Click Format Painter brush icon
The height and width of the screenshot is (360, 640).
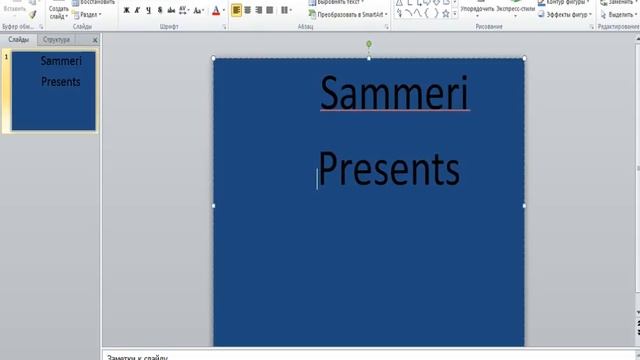point(32,15)
